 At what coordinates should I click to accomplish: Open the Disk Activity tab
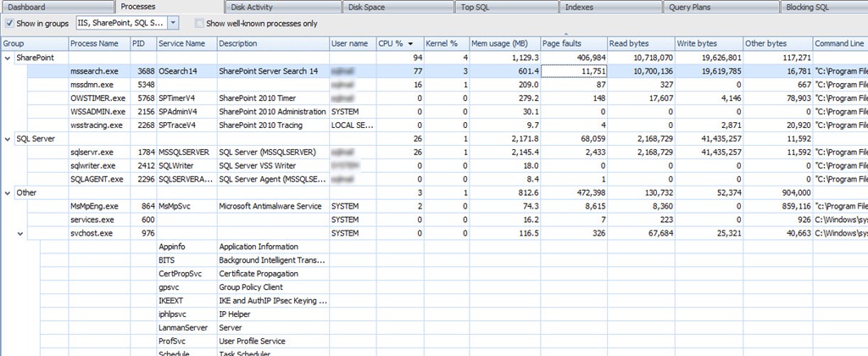pyautogui.click(x=283, y=7)
